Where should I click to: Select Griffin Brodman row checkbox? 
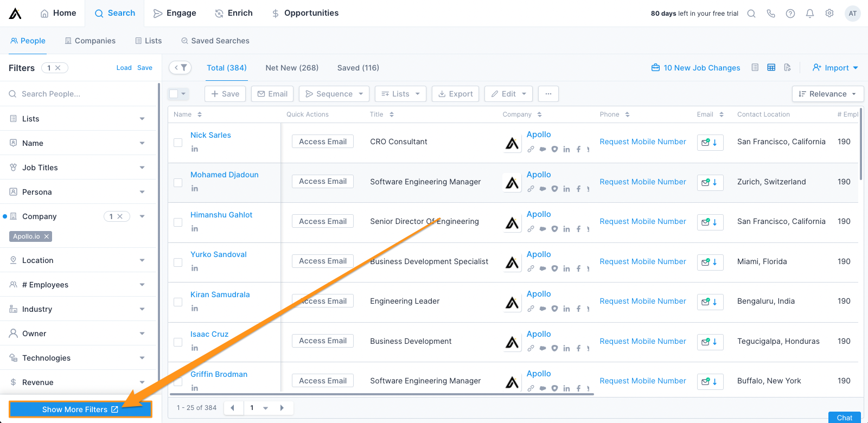coord(178,382)
